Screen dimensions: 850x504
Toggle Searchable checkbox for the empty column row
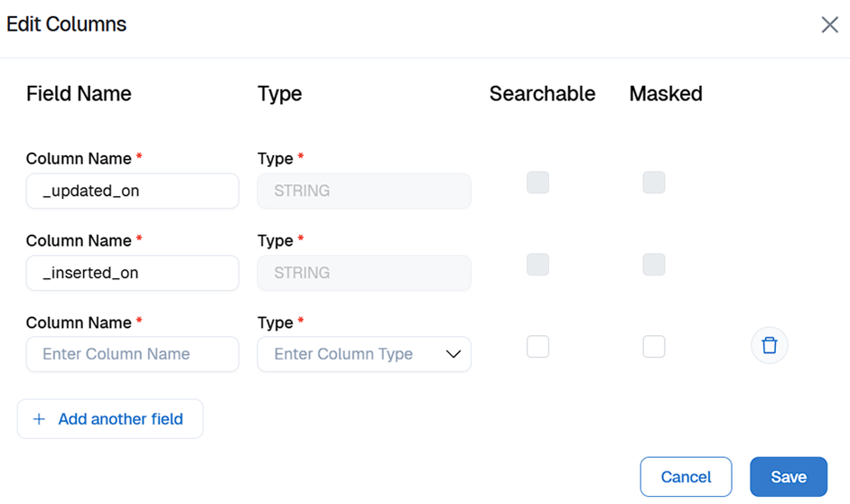tap(537, 347)
